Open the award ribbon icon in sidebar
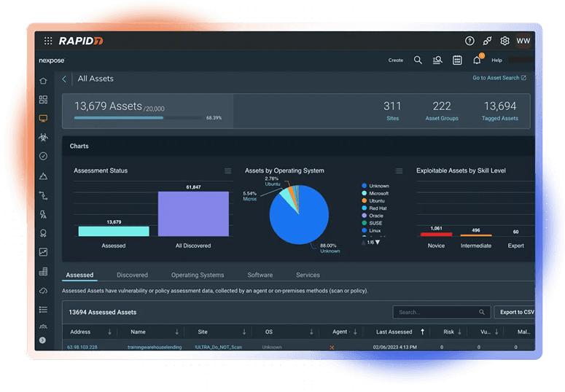This screenshot has width=565, height=392. [x=43, y=233]
